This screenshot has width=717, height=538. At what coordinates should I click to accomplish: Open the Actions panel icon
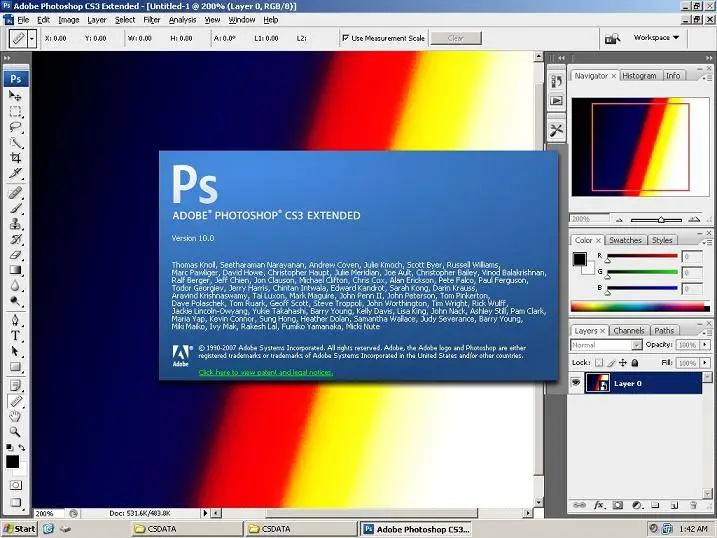(x=556, y=101)
